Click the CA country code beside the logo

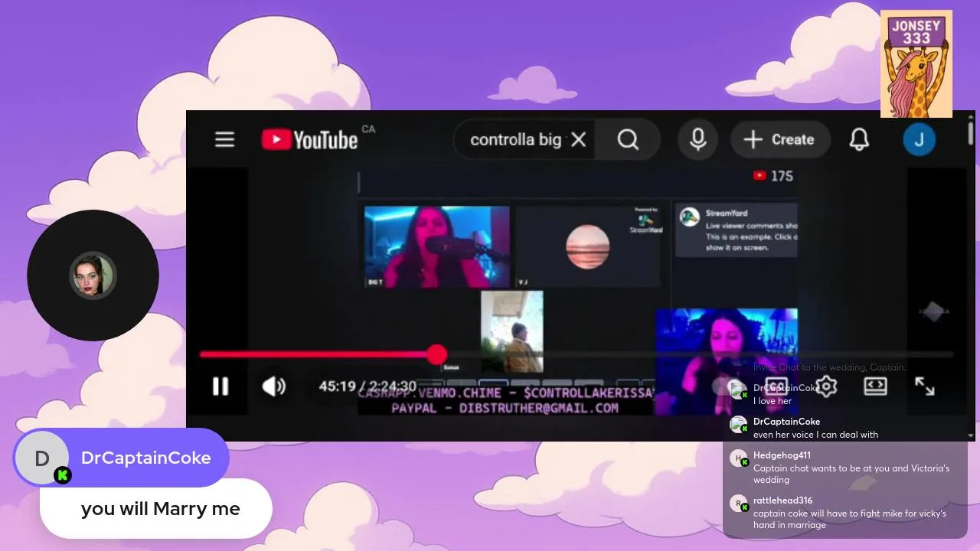tap(368, 129)
